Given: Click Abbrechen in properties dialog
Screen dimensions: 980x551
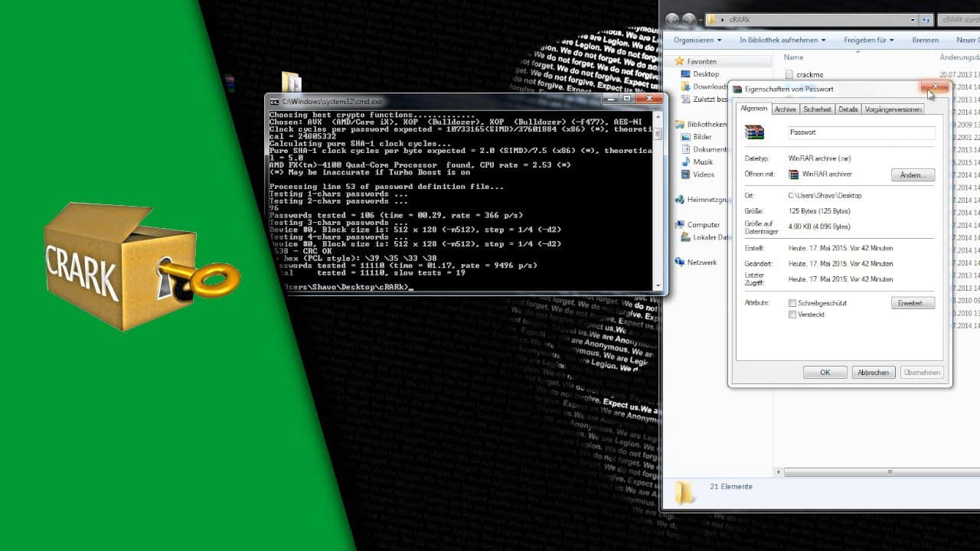Looking at the screenshot, I should [874, 373].
